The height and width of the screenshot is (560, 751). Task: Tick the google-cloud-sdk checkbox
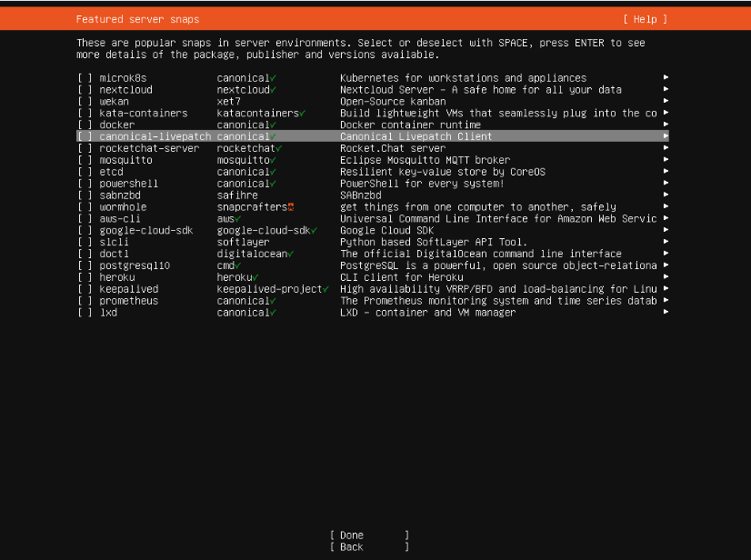tap(85, 230)
